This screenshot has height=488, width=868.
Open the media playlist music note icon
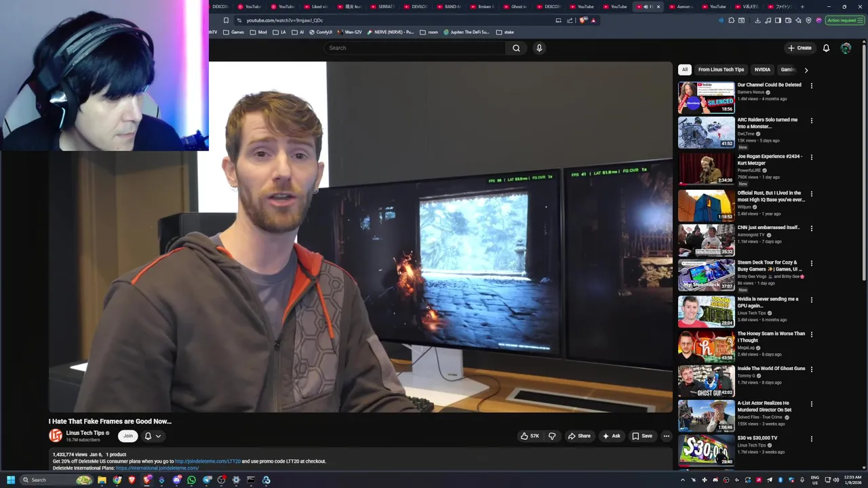coord(768,20)
